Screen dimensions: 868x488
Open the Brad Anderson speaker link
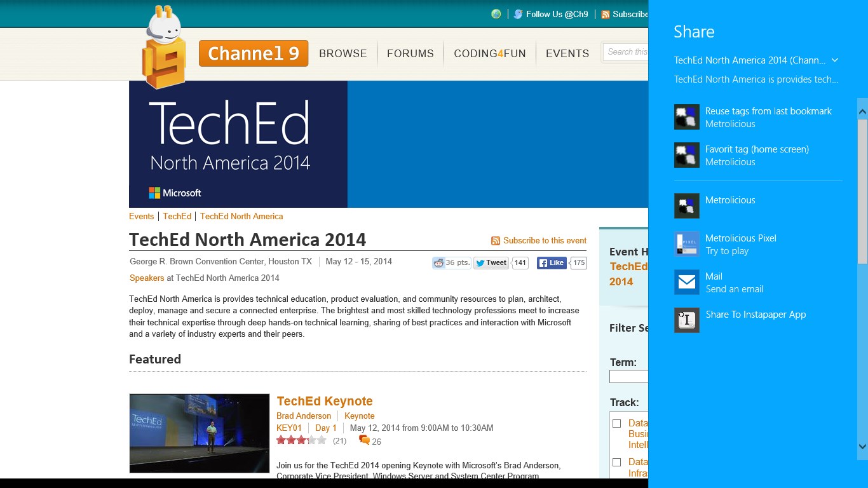point(304,416)
